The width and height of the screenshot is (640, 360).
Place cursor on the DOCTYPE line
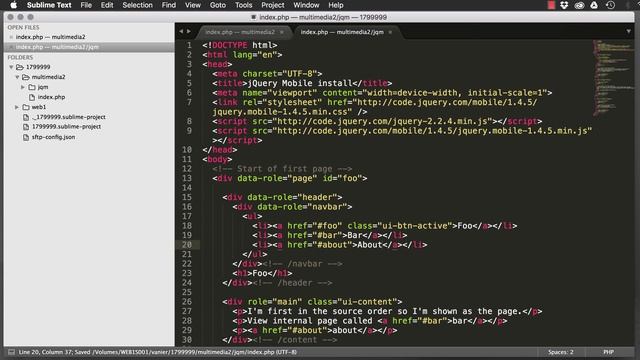click(x=240, y=45)
